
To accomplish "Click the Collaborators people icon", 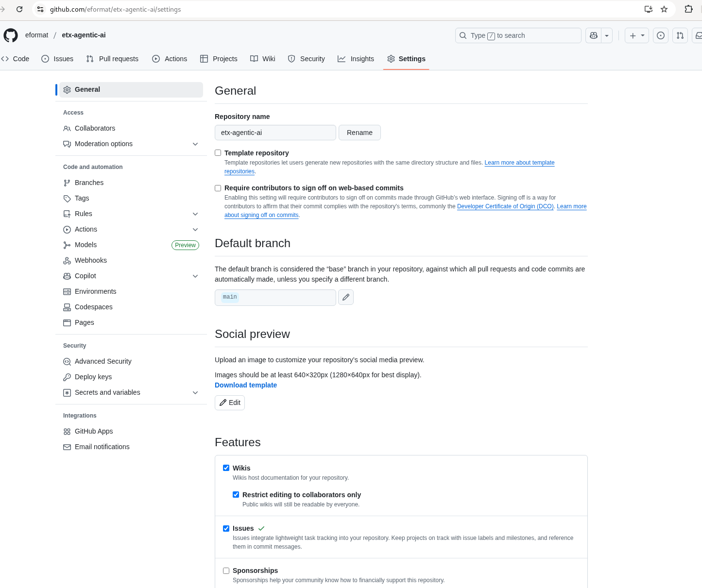I will click(67, 129).
